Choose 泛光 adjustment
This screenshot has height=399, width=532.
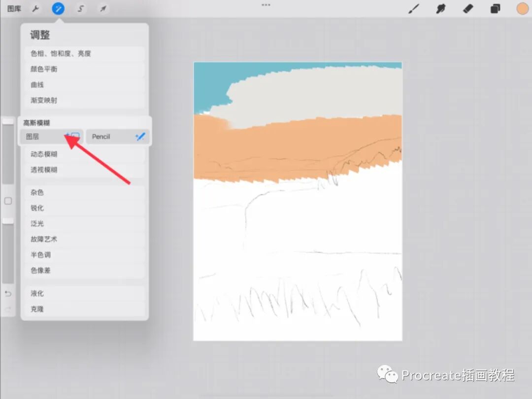pos(85,223)
